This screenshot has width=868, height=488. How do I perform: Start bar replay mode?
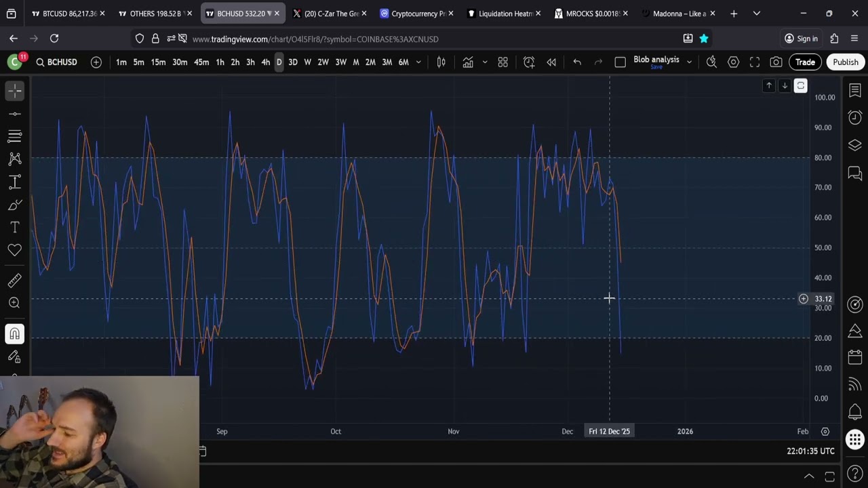point(551,62)
